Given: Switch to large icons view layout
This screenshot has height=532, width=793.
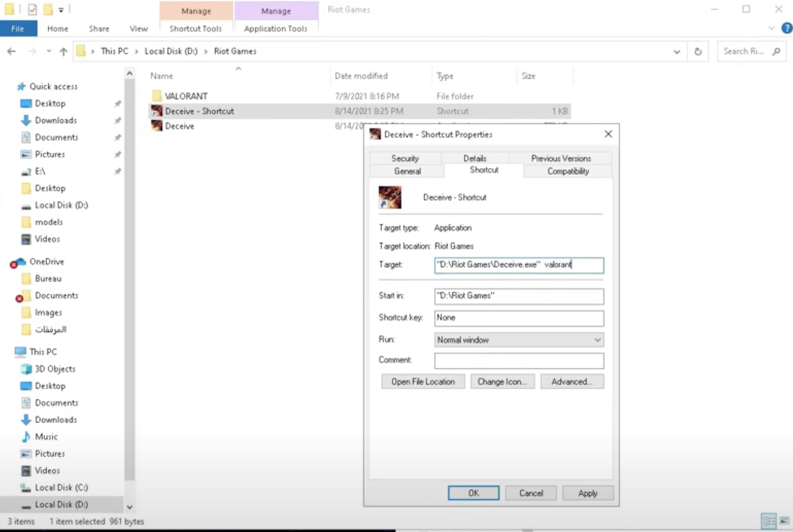Looking at the screenshot, I should pos(785,521).
